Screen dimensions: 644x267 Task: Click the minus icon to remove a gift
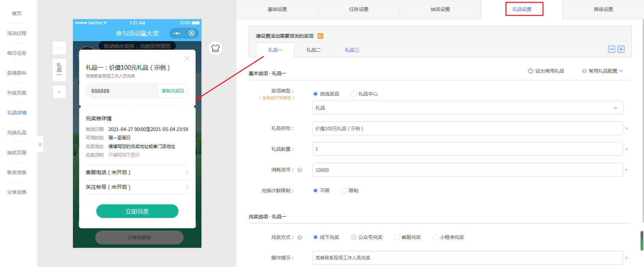(611, 49)
